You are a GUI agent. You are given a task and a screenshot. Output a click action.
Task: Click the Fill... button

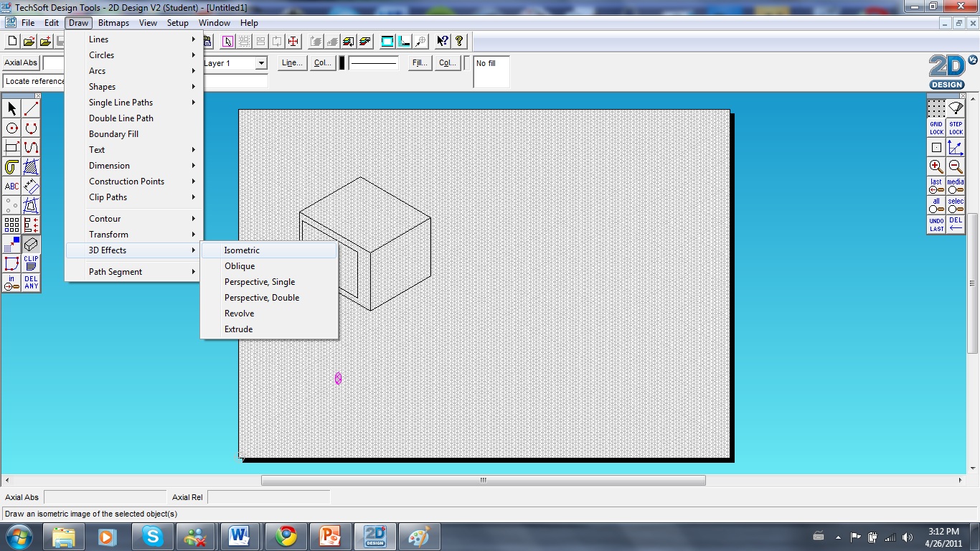click(x=419, y=63)
